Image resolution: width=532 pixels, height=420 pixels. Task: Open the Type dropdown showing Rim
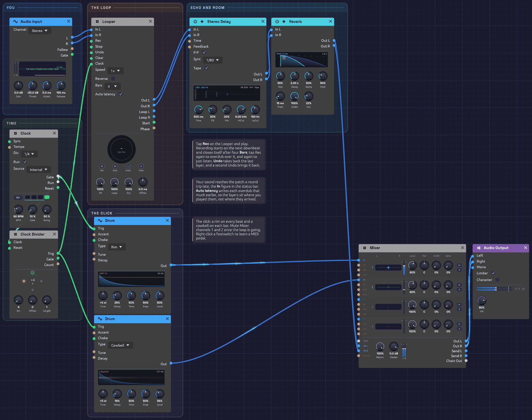116,247
